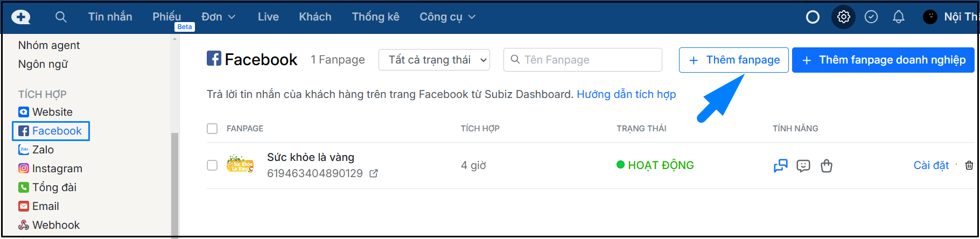Click the search magnifier icon in top bar
This screenshot has width=980, height=239.
61,17
